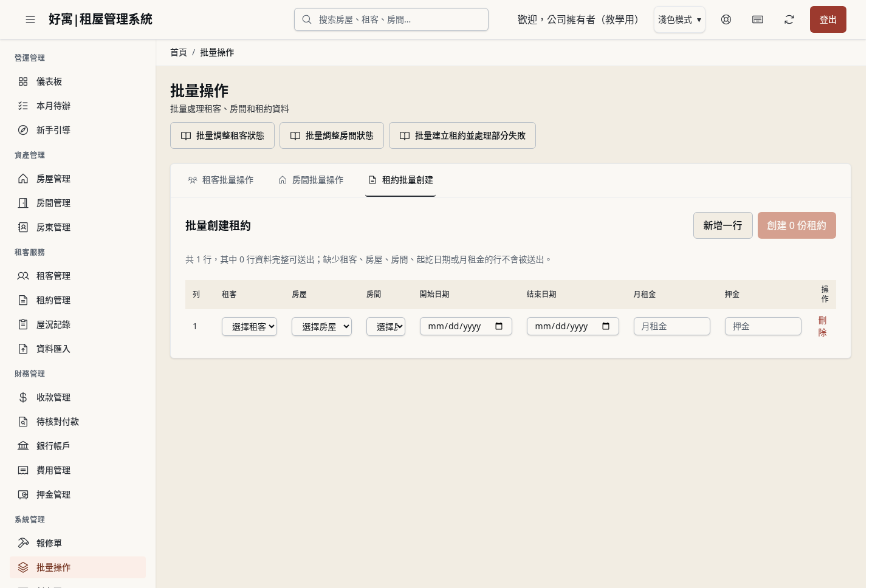Viewport: 875px width, 588px height.
Task: Open 租客管理 in sidebar
Action: pos(78,276)
